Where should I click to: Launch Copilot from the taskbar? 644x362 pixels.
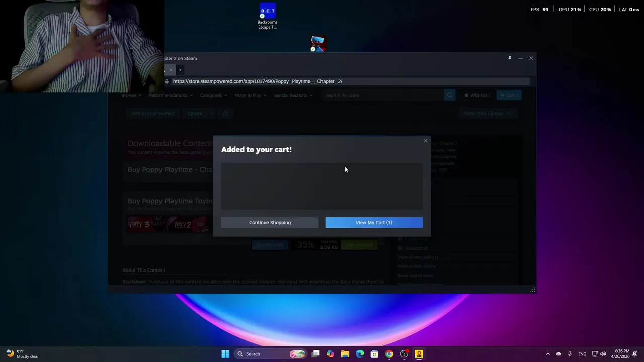pos(330,354)
